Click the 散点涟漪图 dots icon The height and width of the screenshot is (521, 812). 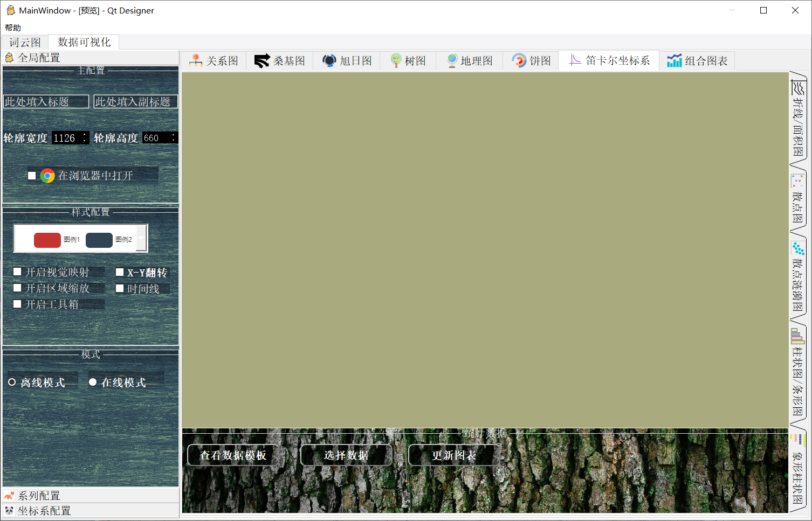797,248
